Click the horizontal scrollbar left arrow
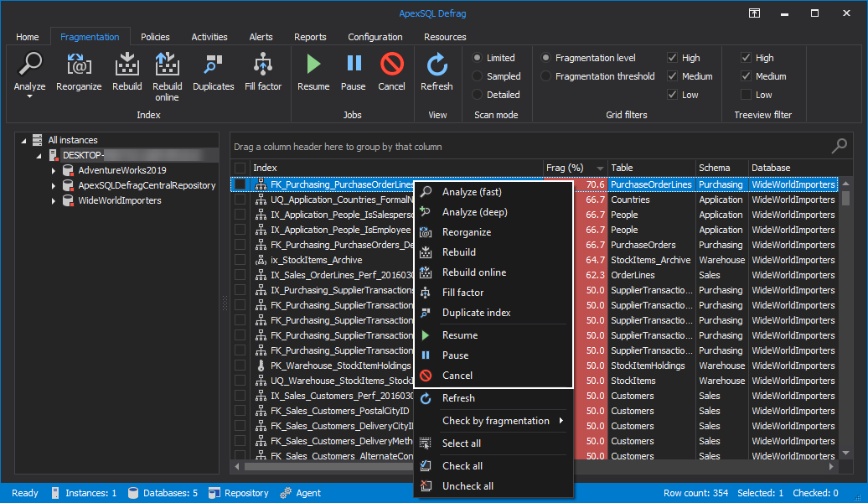 (237, 466)
